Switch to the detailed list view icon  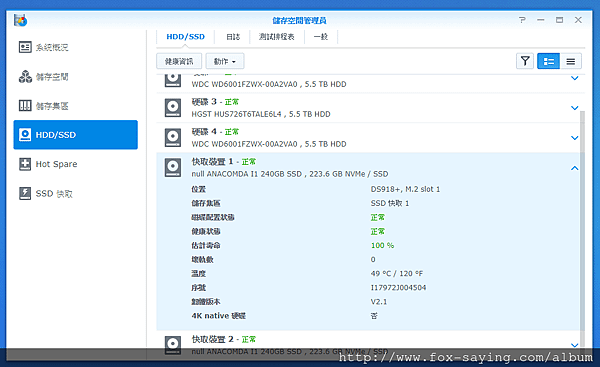[548, 61]
